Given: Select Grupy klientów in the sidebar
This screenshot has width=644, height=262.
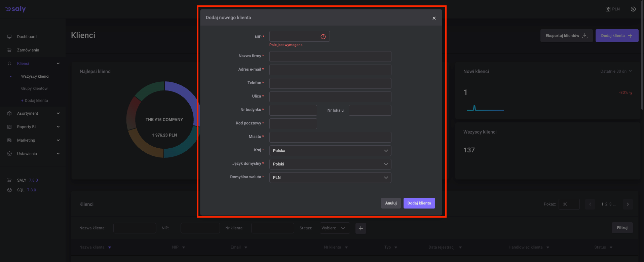Looking at the screenshot, I should tap(34, 88).
